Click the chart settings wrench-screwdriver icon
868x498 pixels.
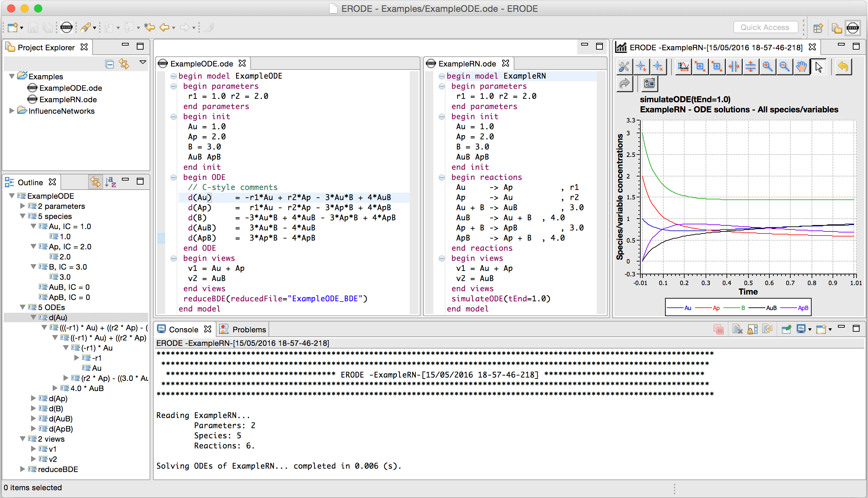coord(623,66)
